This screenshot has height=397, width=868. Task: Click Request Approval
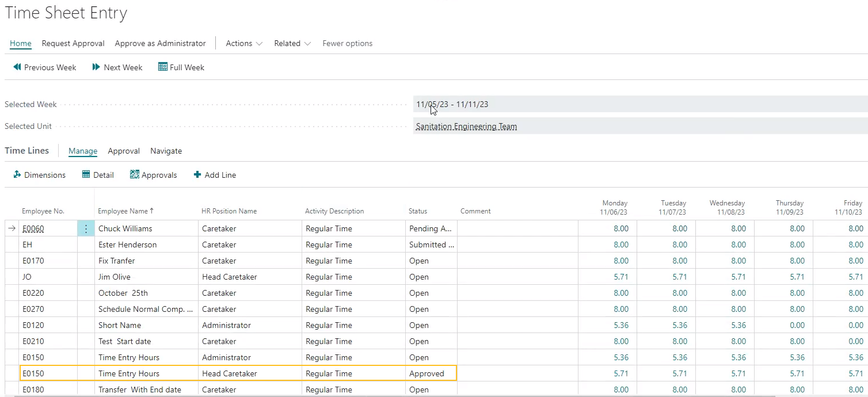[x=73, y=43]
